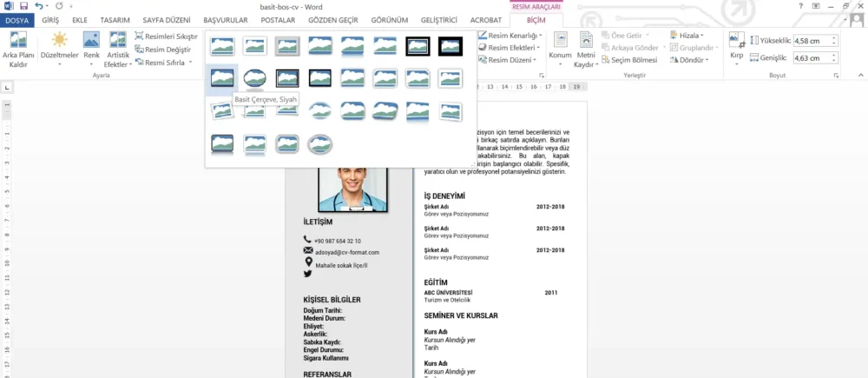This screenshot has height=378, width=868.
Task: Select the doctor photo in the document
Action: coord(352,189)
